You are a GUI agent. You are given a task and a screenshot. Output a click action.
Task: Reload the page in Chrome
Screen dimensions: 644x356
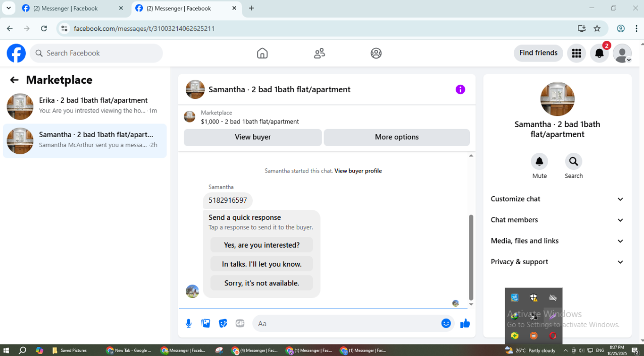click(44, 29)
